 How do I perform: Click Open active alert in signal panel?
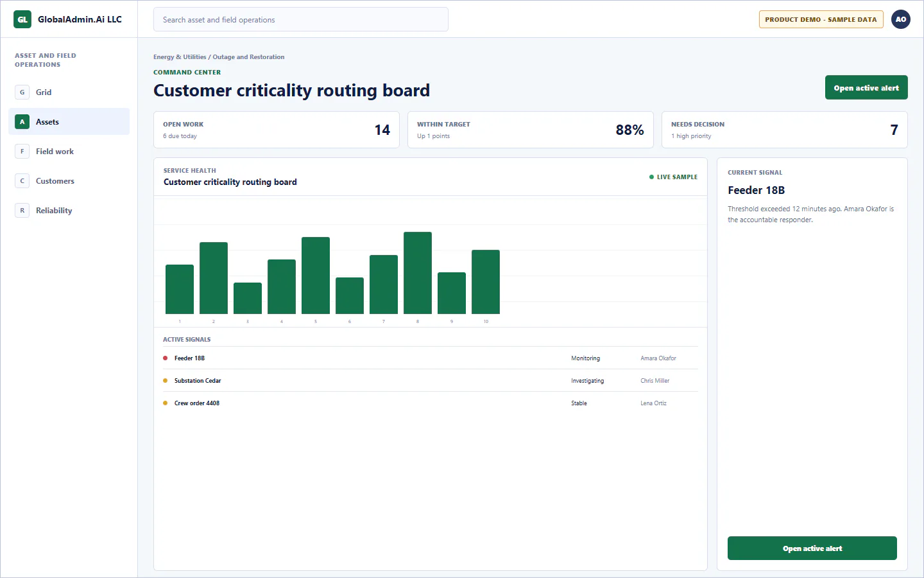pyautogui.click(x=812, y=548)
